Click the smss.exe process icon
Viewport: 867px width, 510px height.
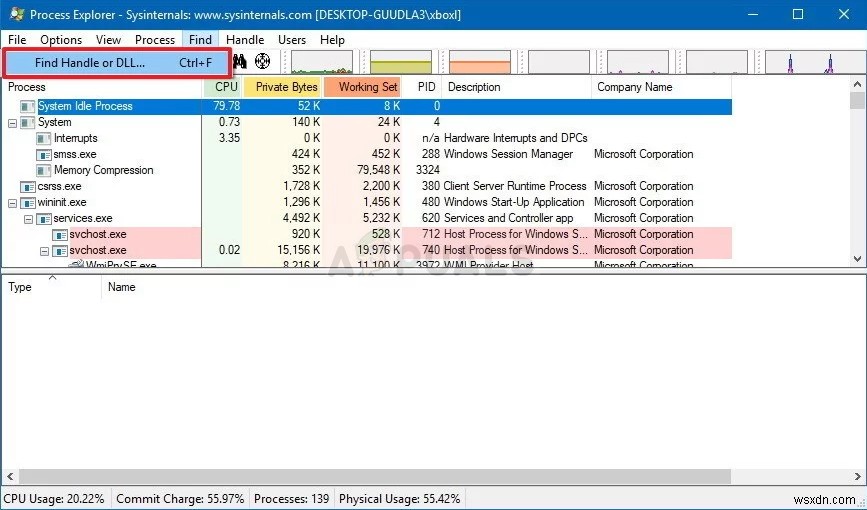[44, 154]
